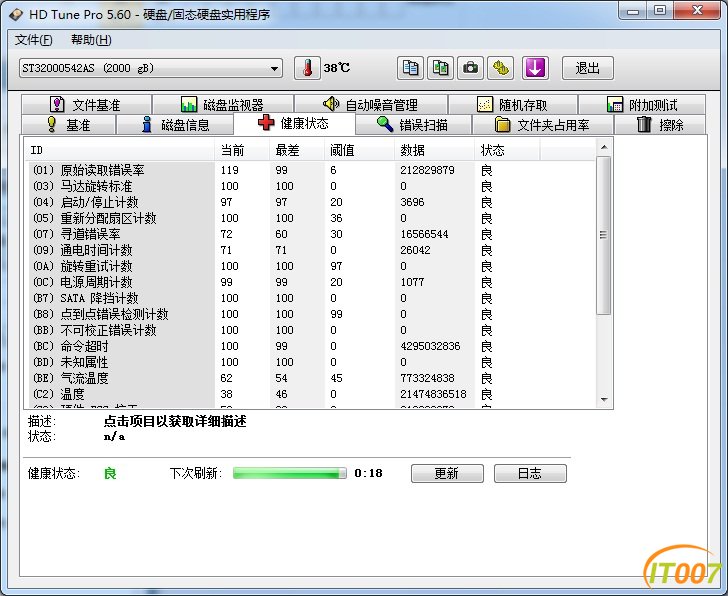
Task: Click the thermometer temperature icon
Action: [307, 68]
